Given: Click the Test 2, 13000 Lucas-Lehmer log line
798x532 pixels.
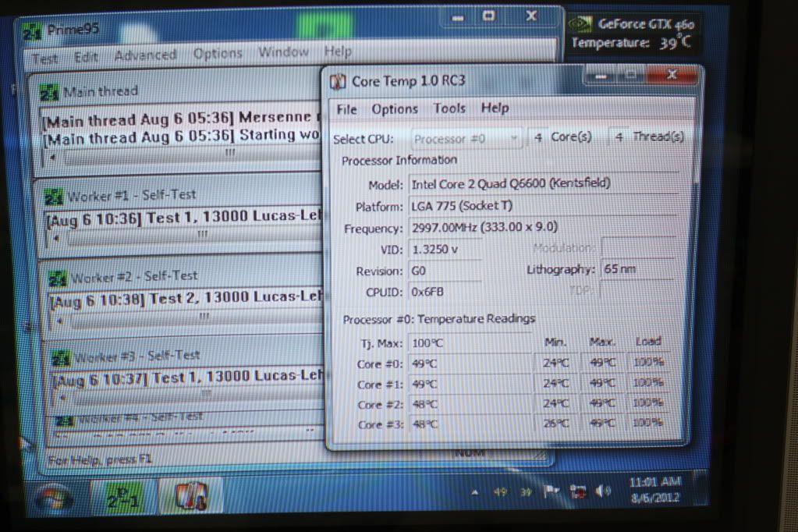Looking at the screenshot, I should click(x=186, y=300).
